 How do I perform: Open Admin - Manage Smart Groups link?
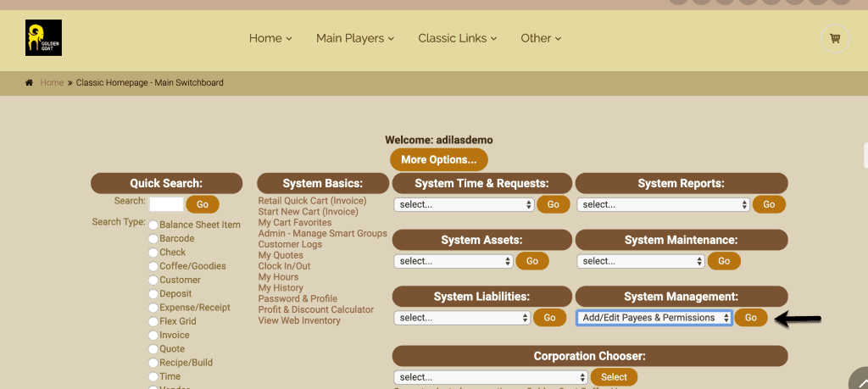pyautogui.click(x=323, y=234)
